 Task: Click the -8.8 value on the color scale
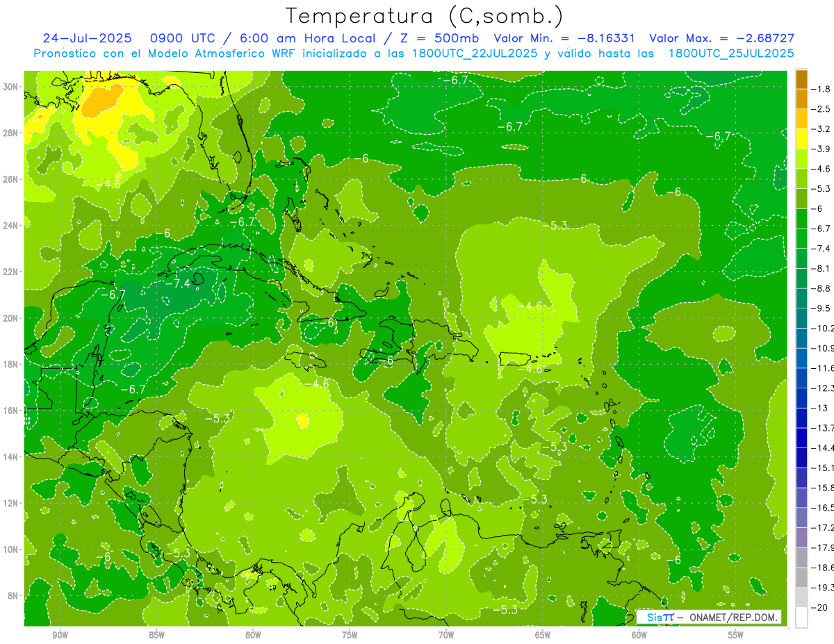(x=821, y=288)
